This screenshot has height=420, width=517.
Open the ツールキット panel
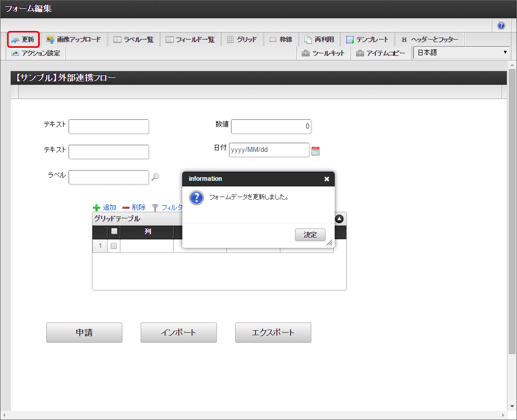click(323, 53)
